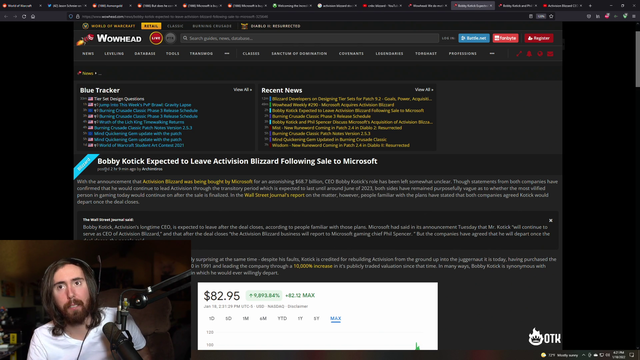This screenshot has height=360, width=640.
Task: Click the browser address bar URL
Action: click(175, 17)
